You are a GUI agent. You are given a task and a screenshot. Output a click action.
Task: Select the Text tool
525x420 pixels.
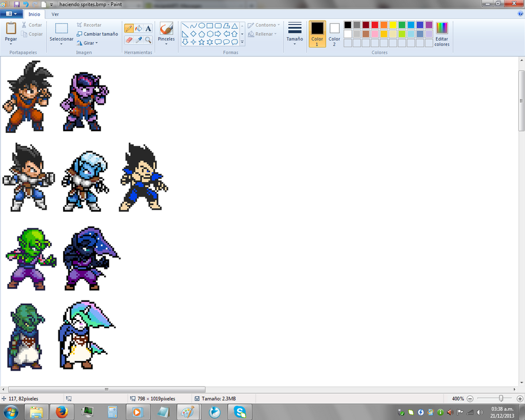coord(148,29)
